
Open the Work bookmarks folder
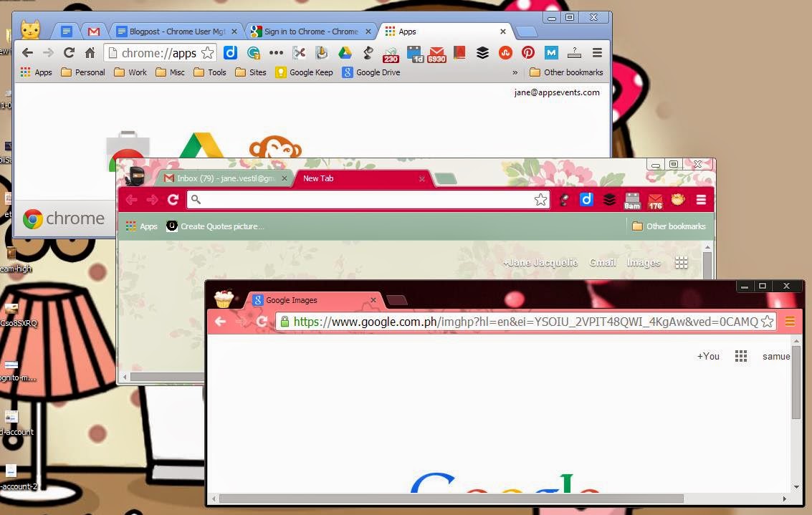(x=130, y=72)
